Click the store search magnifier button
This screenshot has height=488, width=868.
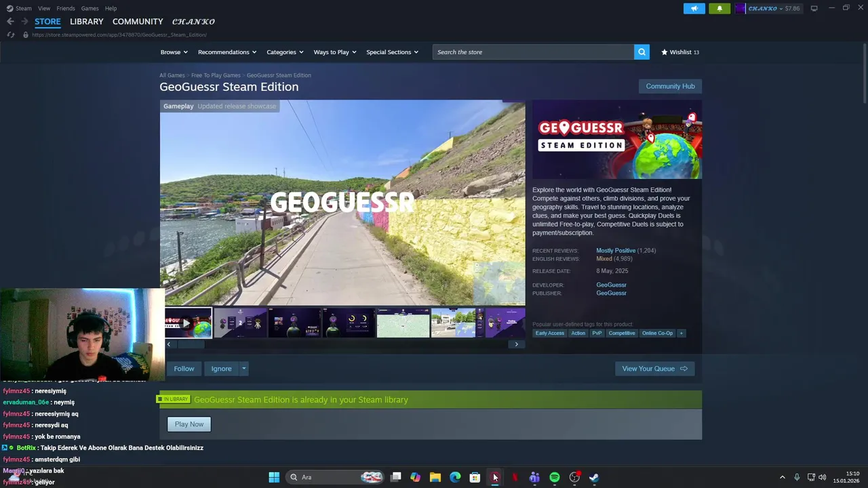tap(642, 52)
